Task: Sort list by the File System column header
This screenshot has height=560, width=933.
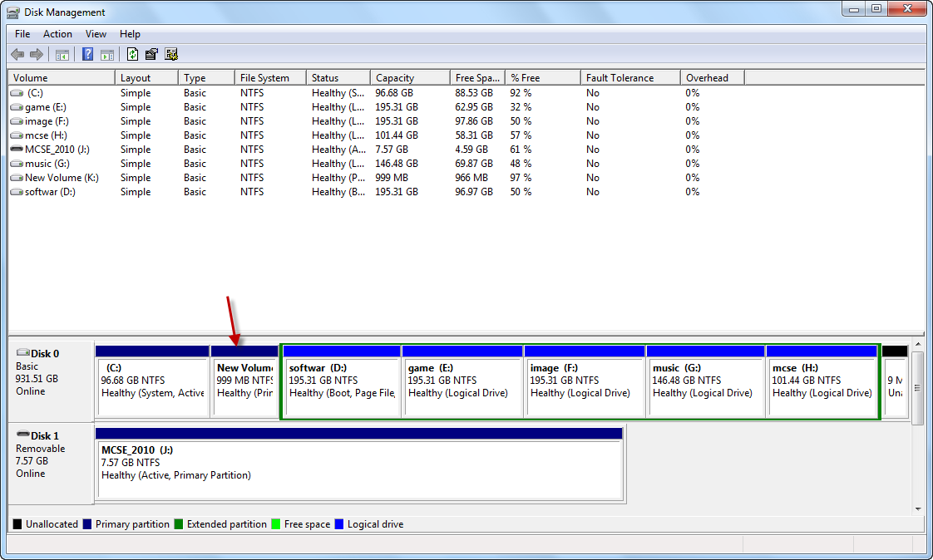Action: pyautogui.click(x=264, y=78)
